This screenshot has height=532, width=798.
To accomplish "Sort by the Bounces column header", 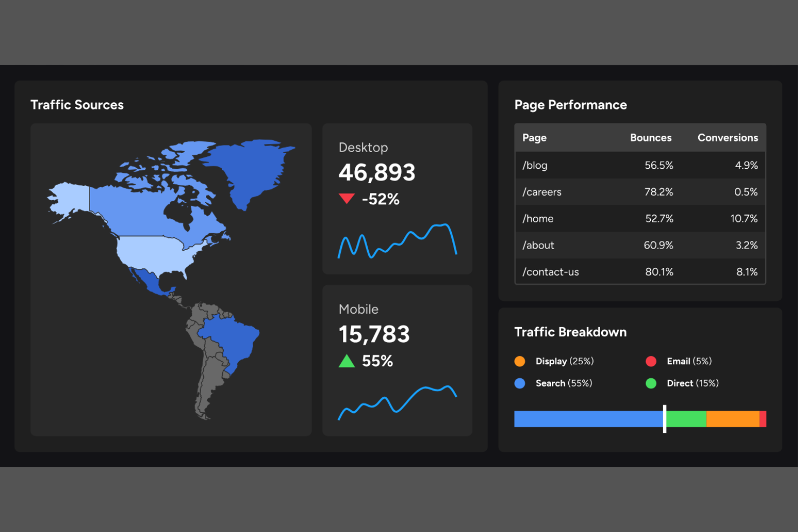I will click(651, 137).
